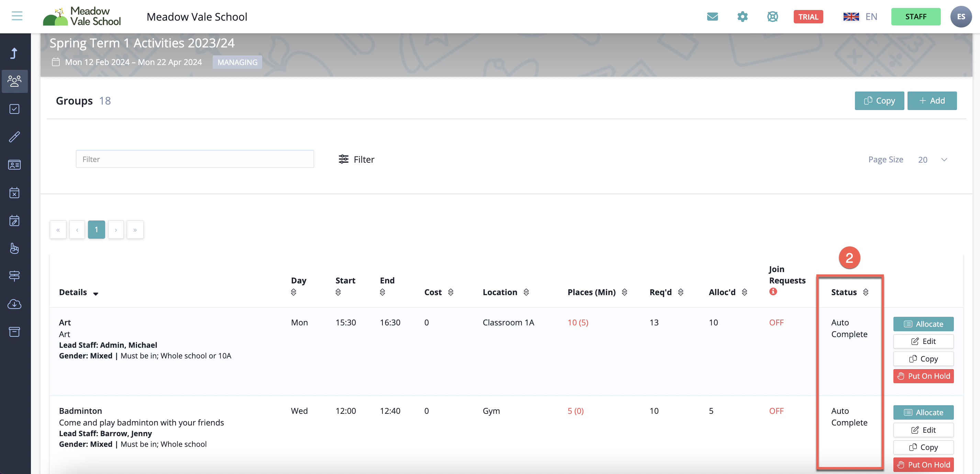Click the Copy groups button at top
The width and height of the screenshot is (980, 474).
point(879,100)
